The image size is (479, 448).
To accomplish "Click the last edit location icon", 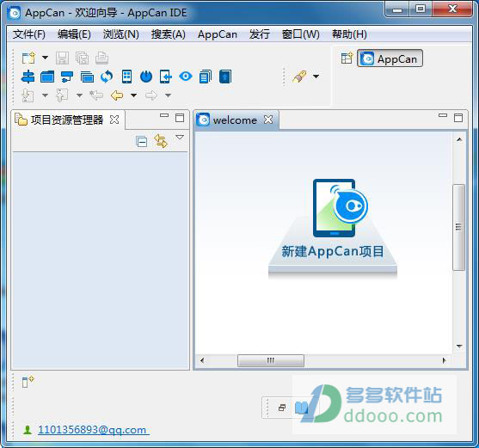I will [96, 95].
